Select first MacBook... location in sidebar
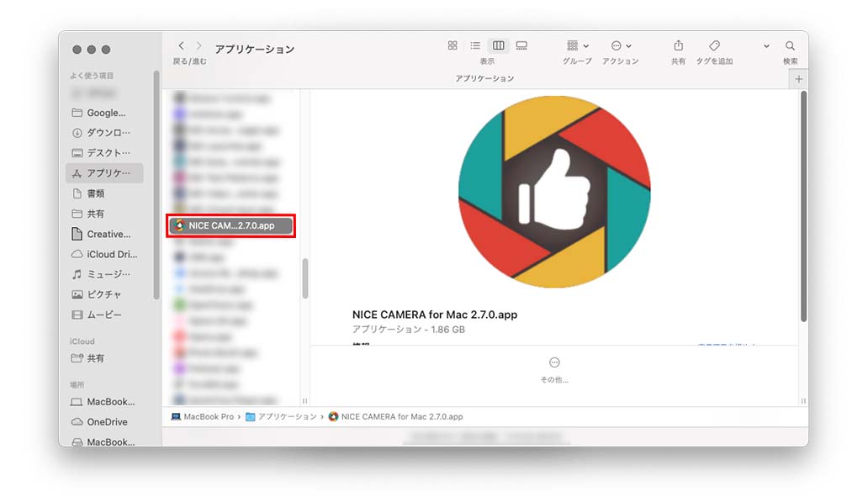The height and width of the screenshot is (497, 868). point(104,402)
